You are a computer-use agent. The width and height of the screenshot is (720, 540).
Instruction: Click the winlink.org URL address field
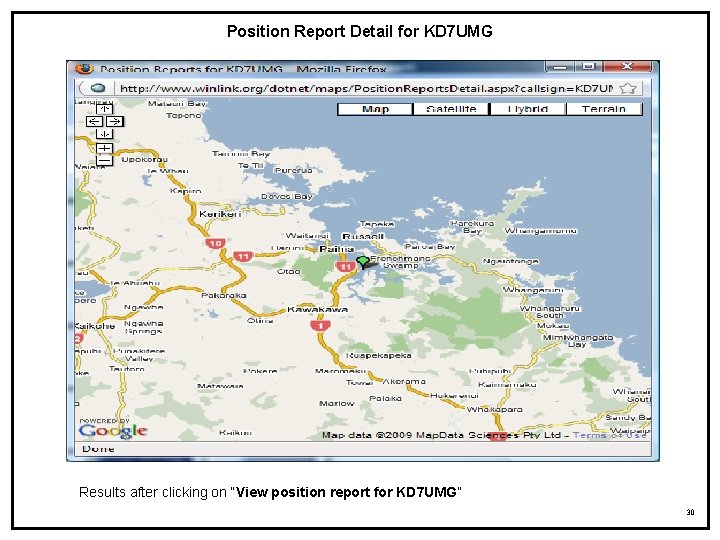pyautogui.click(x=366, y=88)
